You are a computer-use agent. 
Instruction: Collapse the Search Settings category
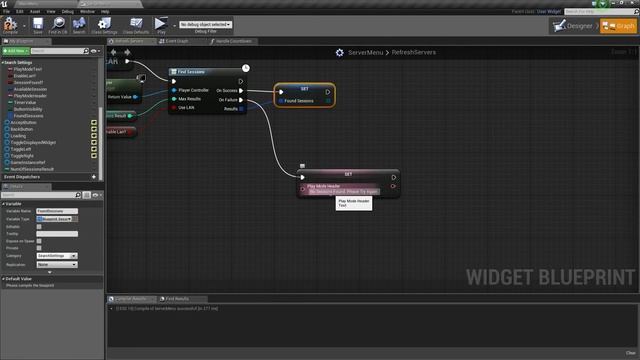[3, 62]
